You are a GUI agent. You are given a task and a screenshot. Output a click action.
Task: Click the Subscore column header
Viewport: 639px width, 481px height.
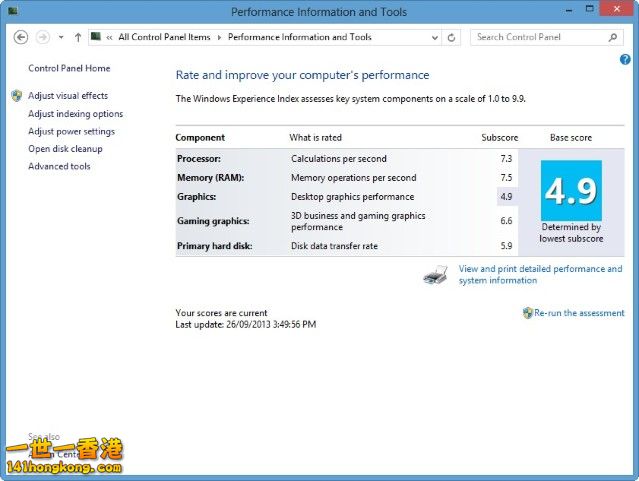click(x=500, y=138)
